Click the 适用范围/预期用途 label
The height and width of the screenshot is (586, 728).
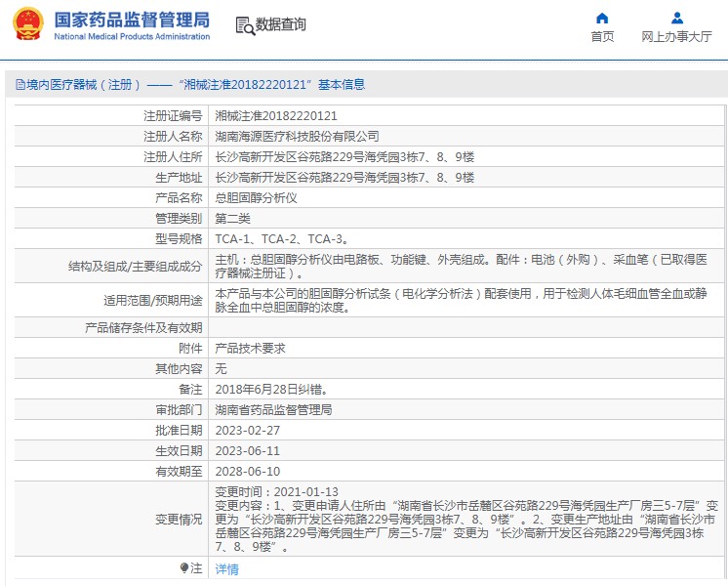click(153, 300)
